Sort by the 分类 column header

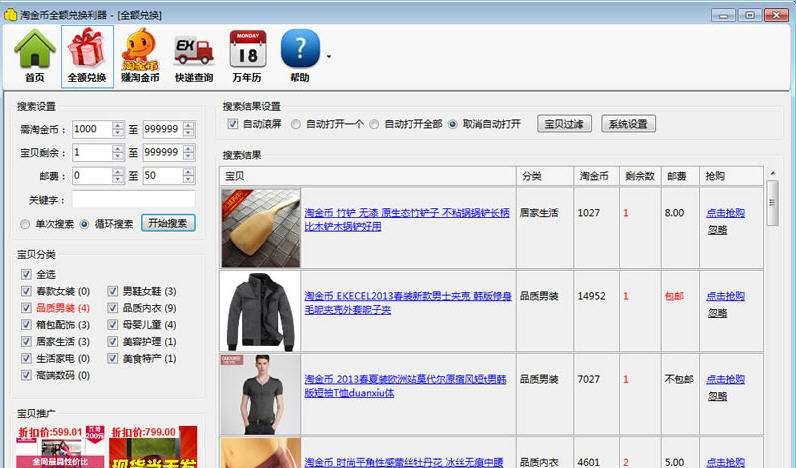pos(545,176)
